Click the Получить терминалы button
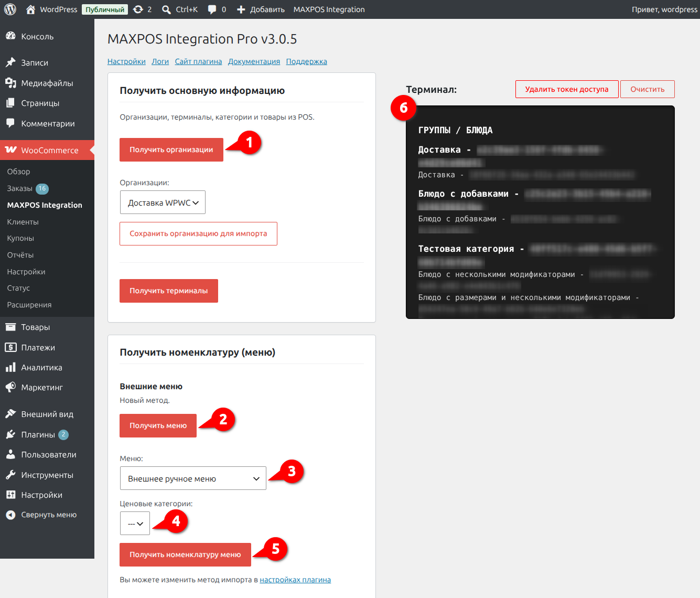This screenshot has width=700, height=598. point(169,291)
